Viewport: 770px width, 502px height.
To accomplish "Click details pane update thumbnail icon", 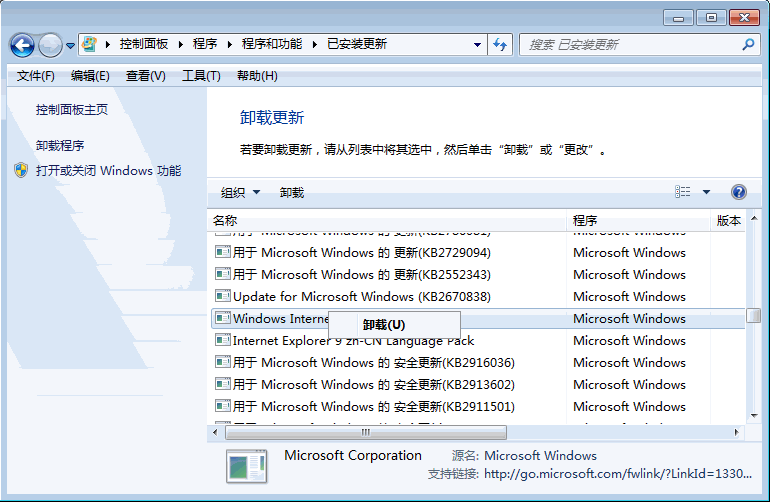I will 247,466.
